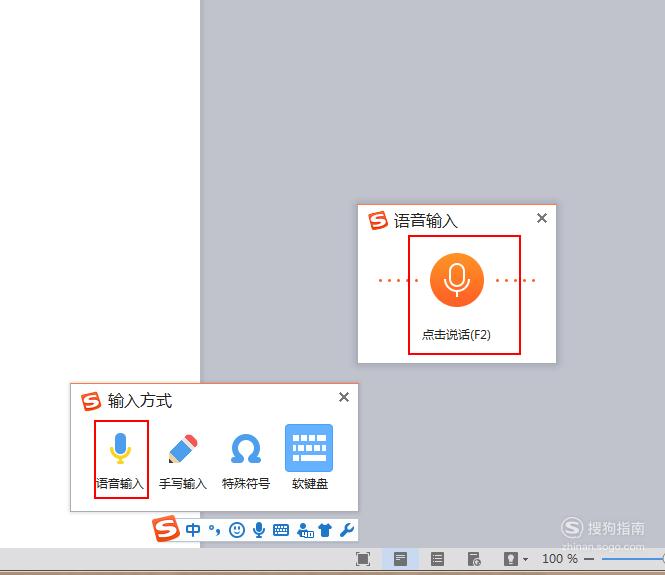Open the 软键盘 soft keyboard option

click(x=309, y=457)
